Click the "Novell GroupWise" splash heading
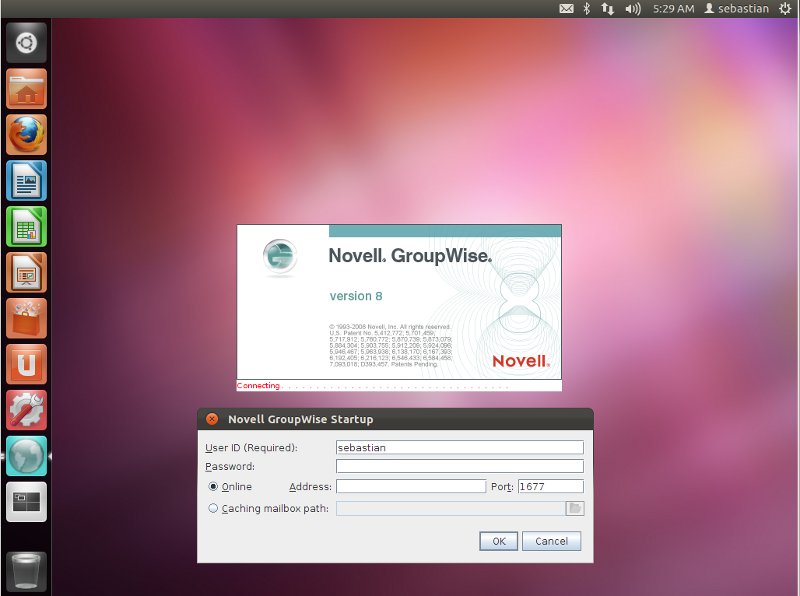The width and height of the screenshot is (800, 596). [410, 256]
